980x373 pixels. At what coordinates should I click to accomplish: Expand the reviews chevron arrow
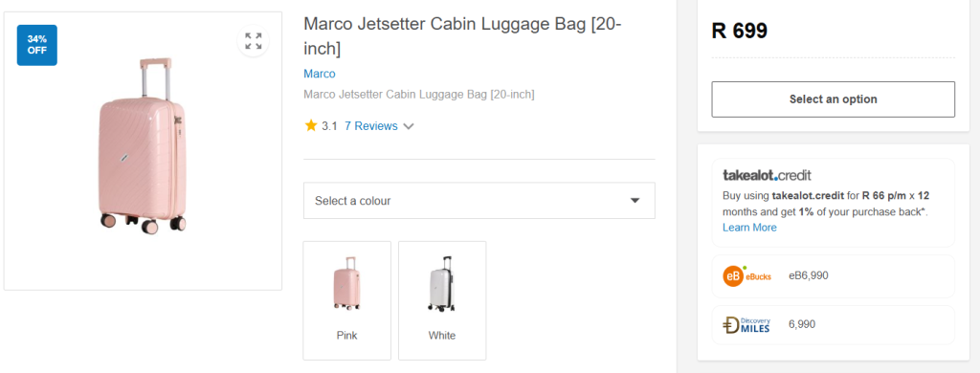coord(409,126)
